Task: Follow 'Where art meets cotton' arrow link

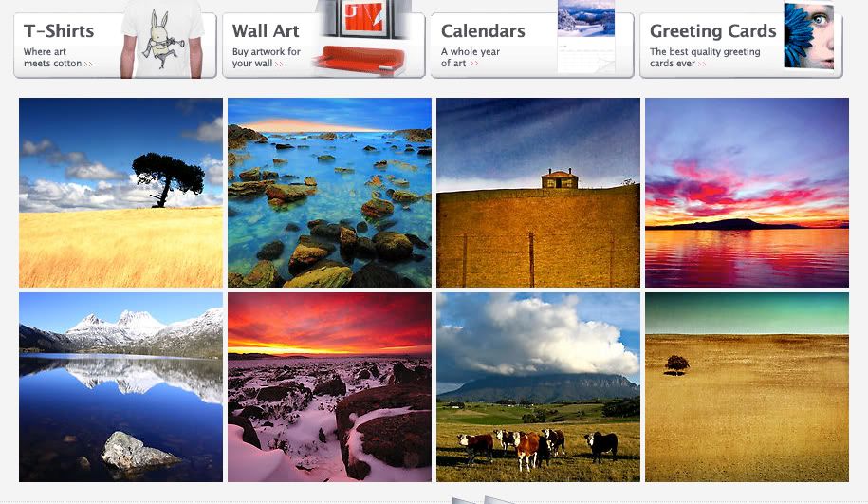Action: coord(58,58)
